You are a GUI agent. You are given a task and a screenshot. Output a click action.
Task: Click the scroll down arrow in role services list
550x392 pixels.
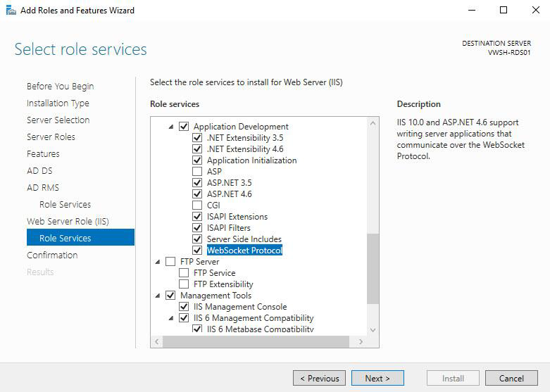click(373, 330)
